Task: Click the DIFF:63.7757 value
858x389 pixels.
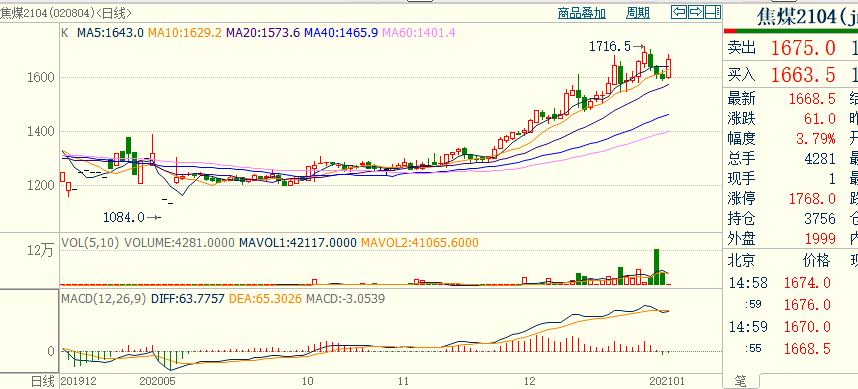Action: pos(187,299)
